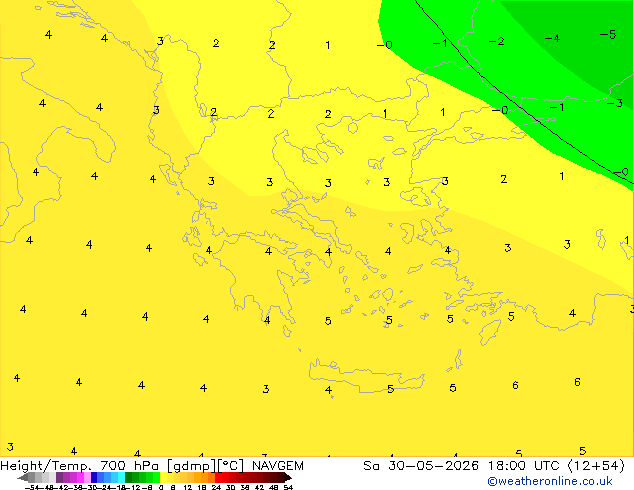Select the dark blue swatch in the legend
Viewport: 634px width, 490px height.
(94, 477)
